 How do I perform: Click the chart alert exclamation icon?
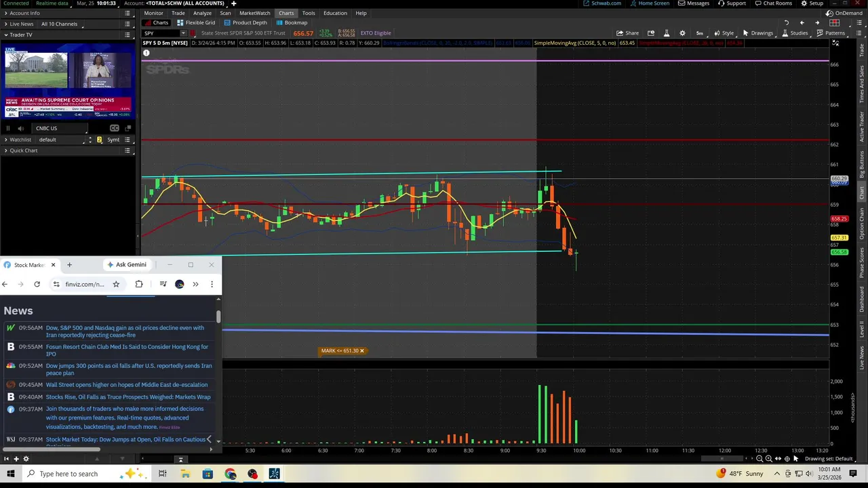pos(146,53)
